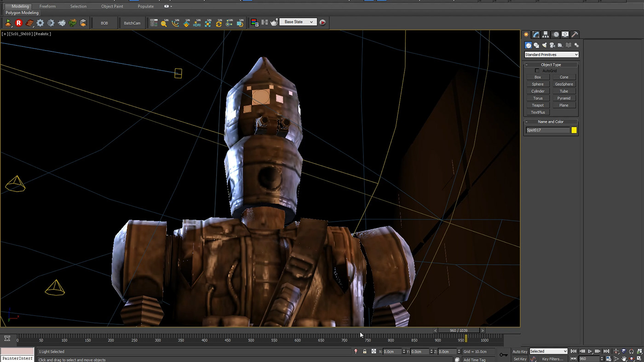The image size is (644, 362).
Task: Open the [Sc01_Sh010] viewport camera menu
Action: point(20,34)
